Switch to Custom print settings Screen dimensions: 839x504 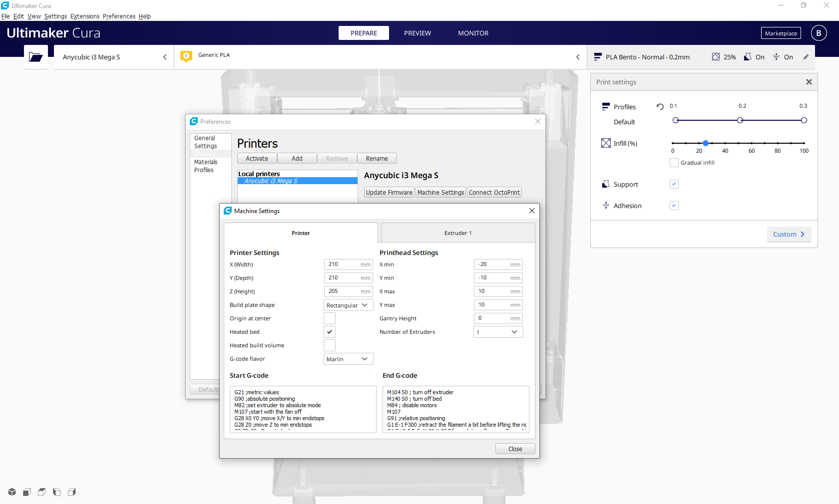pyautogui.click(x=789, y=234)
